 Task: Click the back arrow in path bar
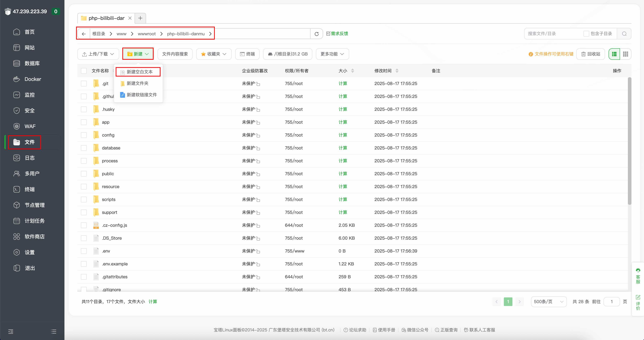tap(84, 34)
